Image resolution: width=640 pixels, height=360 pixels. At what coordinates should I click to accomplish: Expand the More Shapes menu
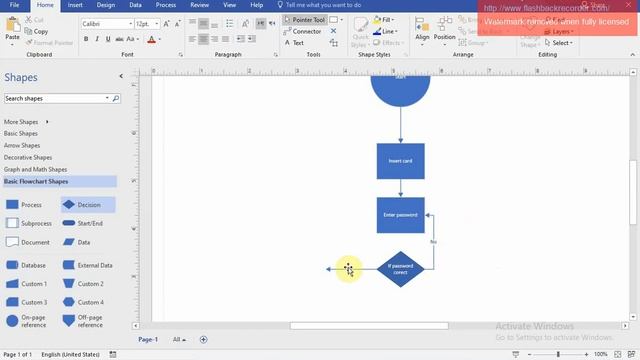click(26, 122)
